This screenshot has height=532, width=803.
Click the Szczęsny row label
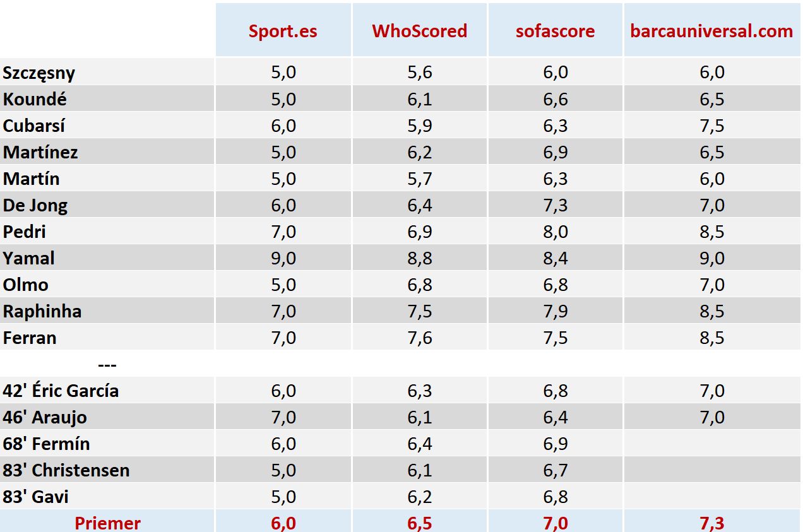tap(39, 73)
